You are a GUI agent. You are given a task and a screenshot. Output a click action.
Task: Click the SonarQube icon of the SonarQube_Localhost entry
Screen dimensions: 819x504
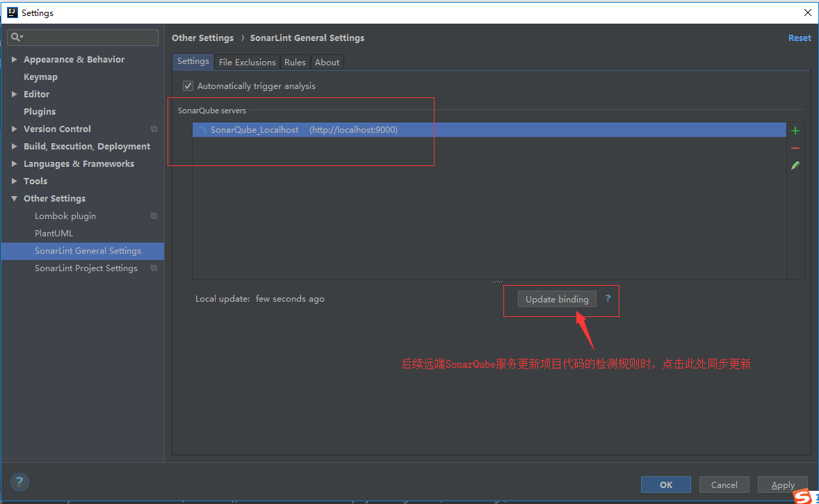pos(202,129)
